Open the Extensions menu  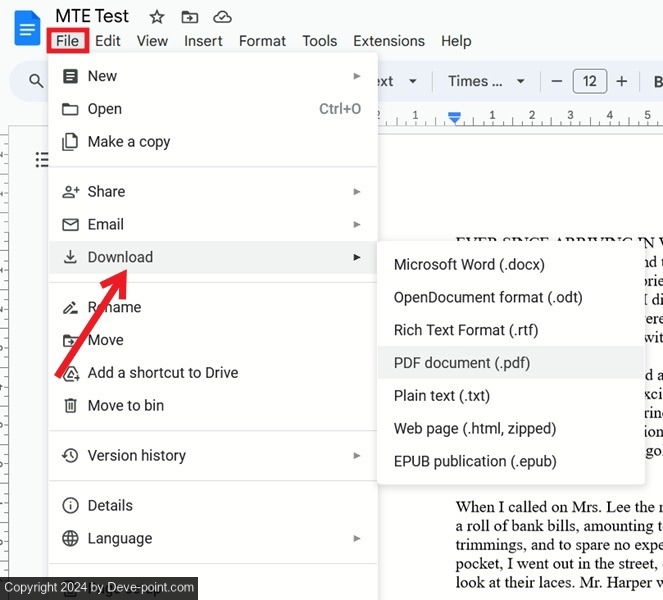coord(389,41)
